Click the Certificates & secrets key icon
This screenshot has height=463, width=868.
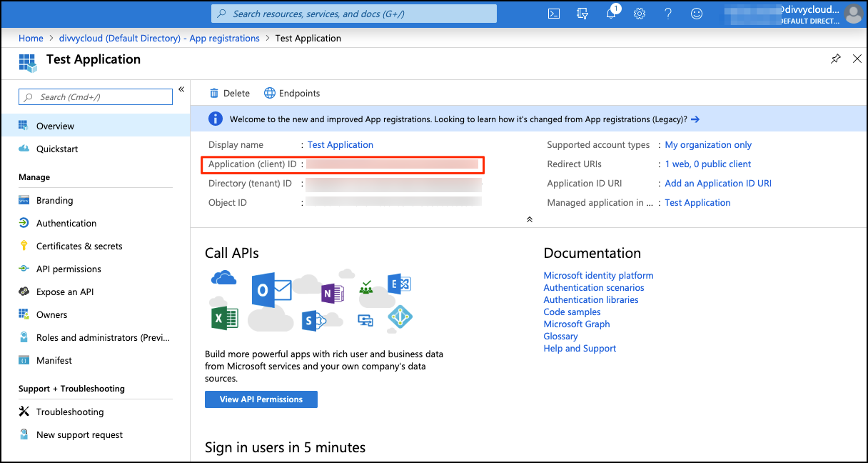pos(24,246)
